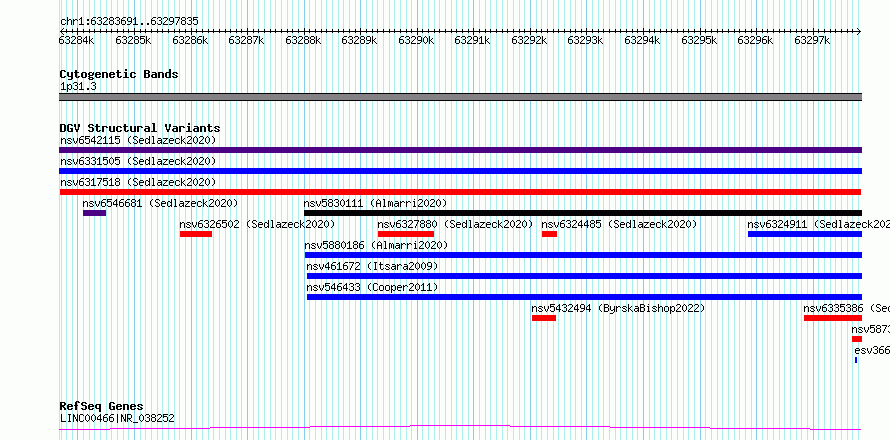Click the nsv6546681 (Sedlazeck2020) label text

pyautogui.click(x=161, y=203)
